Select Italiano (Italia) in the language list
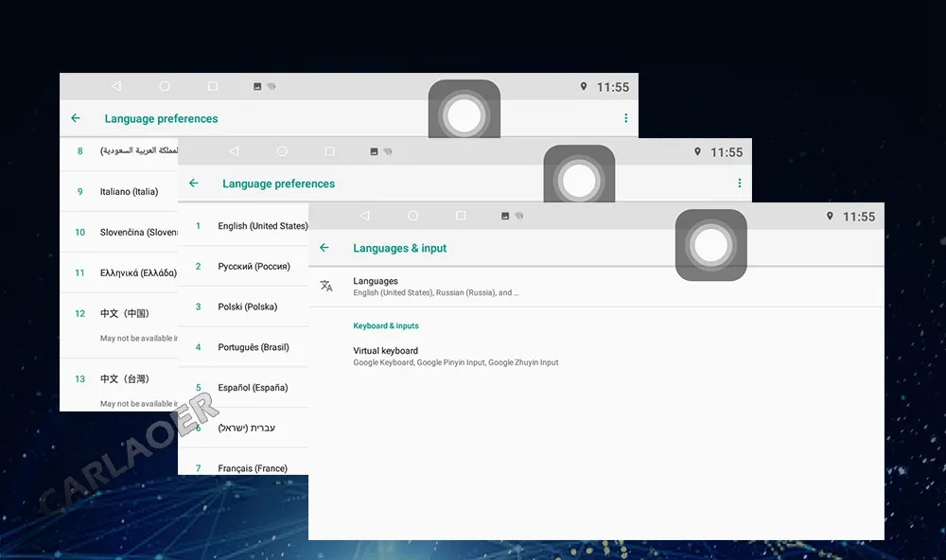 click(119, 191)
